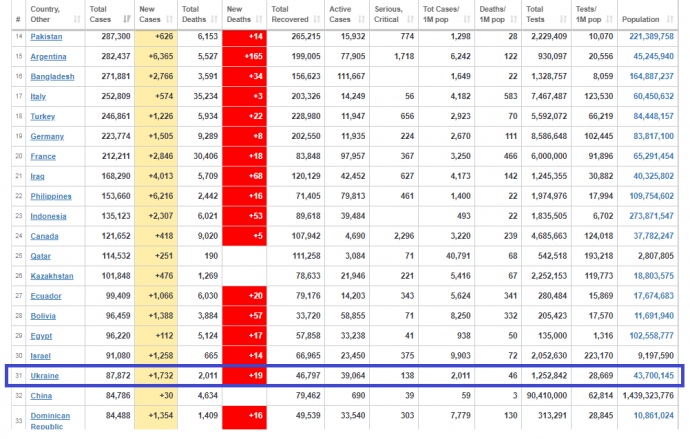Sort by Total Recovered column header
Image resolution: width=690 pixels, height=439 pixels.
click(293, 14)
